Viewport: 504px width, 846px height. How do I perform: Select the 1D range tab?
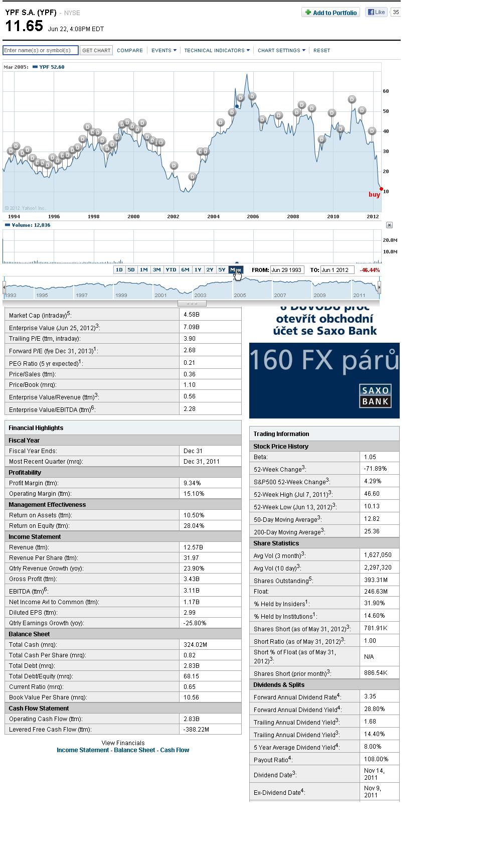pyautogui.click(x=119, y=270)
